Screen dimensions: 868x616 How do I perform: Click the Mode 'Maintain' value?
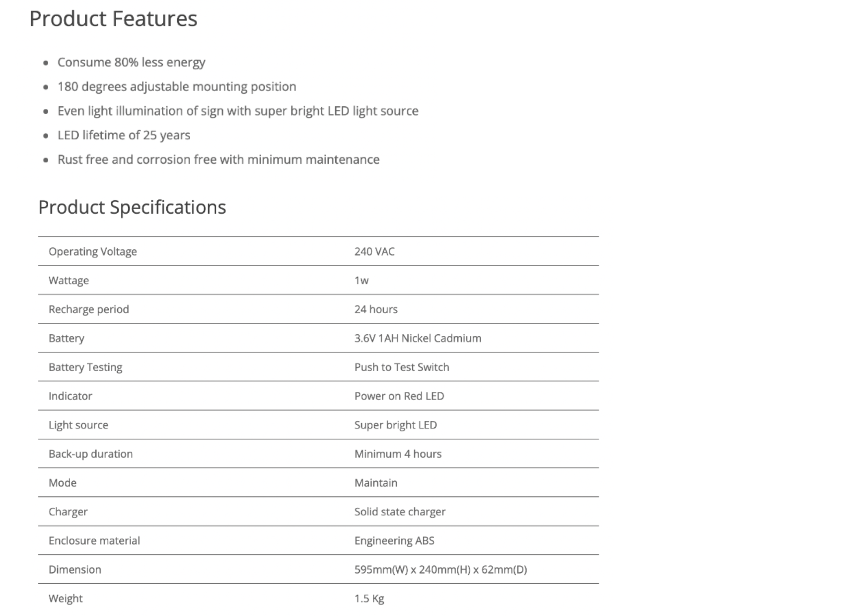(x=376, y=483)
